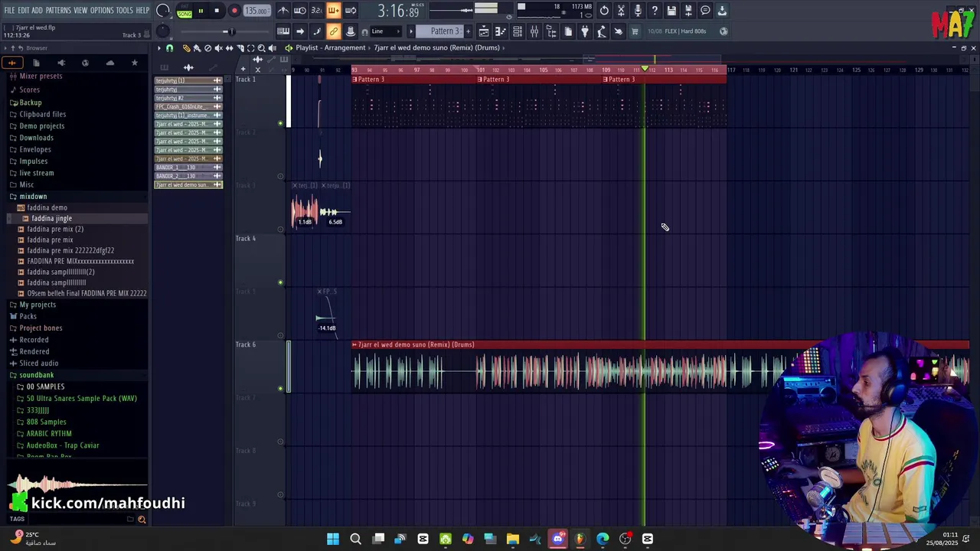The height and width of the screenshot is (551, 980).
Task: Collapse the soundbank folder
Action: tap(36, 375)
